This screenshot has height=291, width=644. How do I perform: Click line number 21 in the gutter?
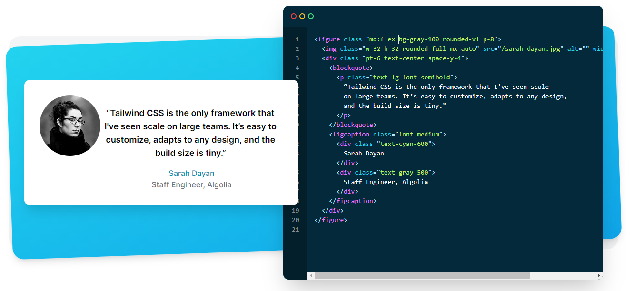pyautogui.click(x=296, y=230)
